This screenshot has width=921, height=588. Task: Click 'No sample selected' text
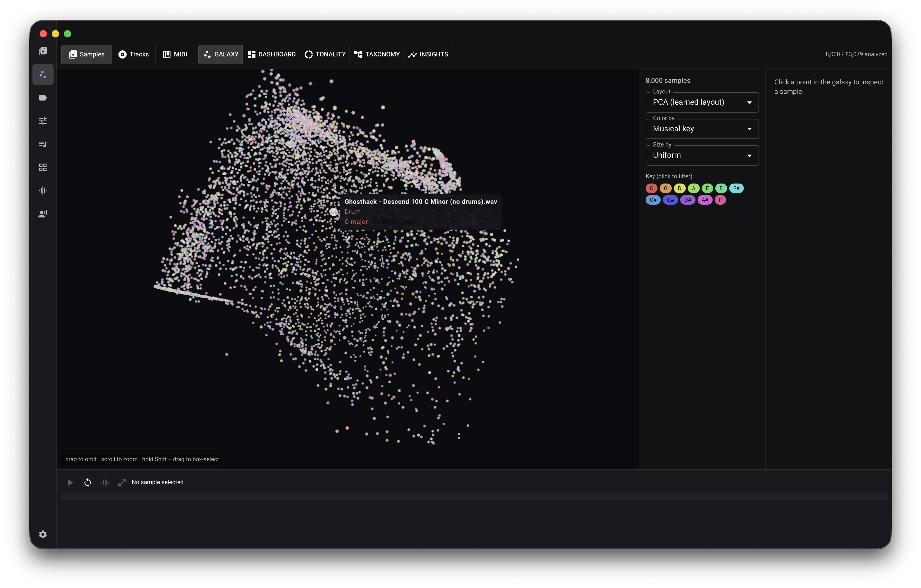pyautogui.click(x=157, y=483)
